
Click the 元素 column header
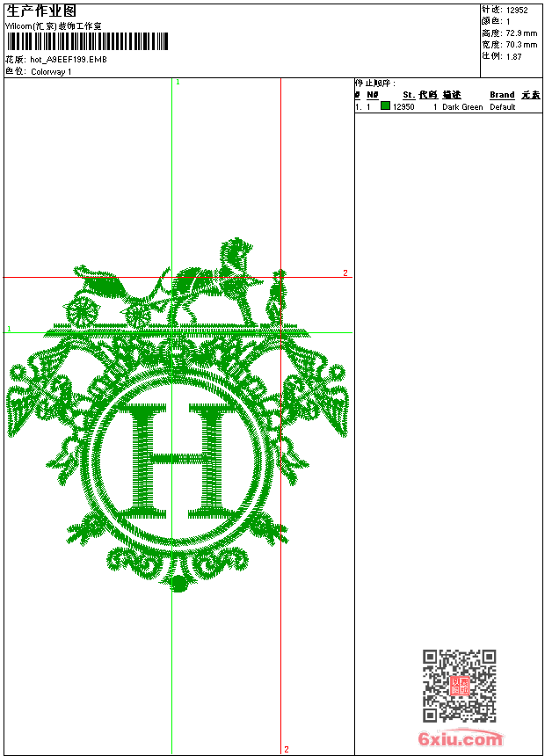point(531,95)
